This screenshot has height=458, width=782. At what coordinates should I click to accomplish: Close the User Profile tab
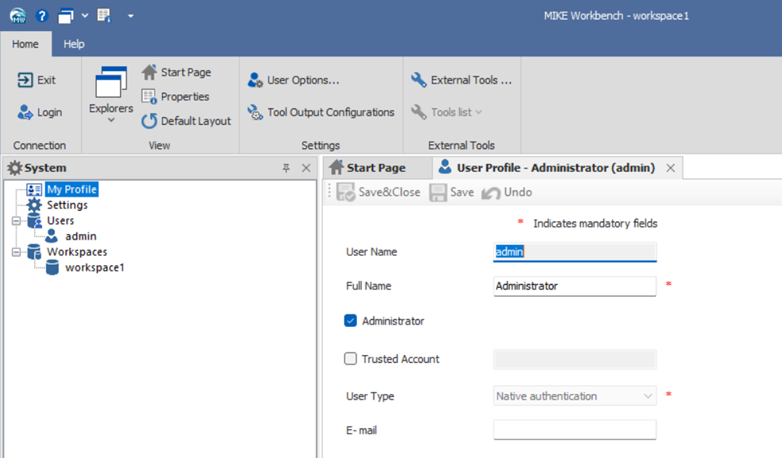click(x=671, y=168)
